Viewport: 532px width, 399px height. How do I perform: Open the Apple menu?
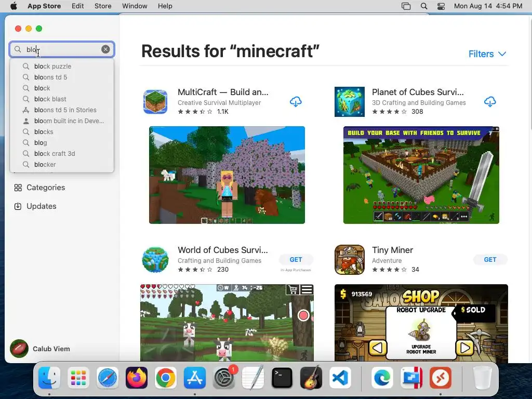pos(14,6)
